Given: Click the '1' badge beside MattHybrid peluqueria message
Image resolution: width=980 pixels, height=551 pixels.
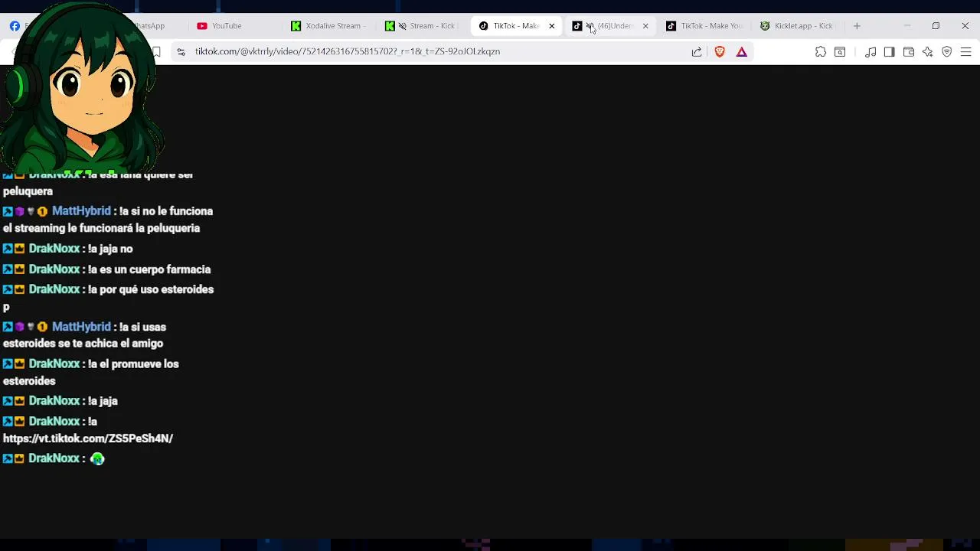Looking at the screenshot, I should pos(42,212).
